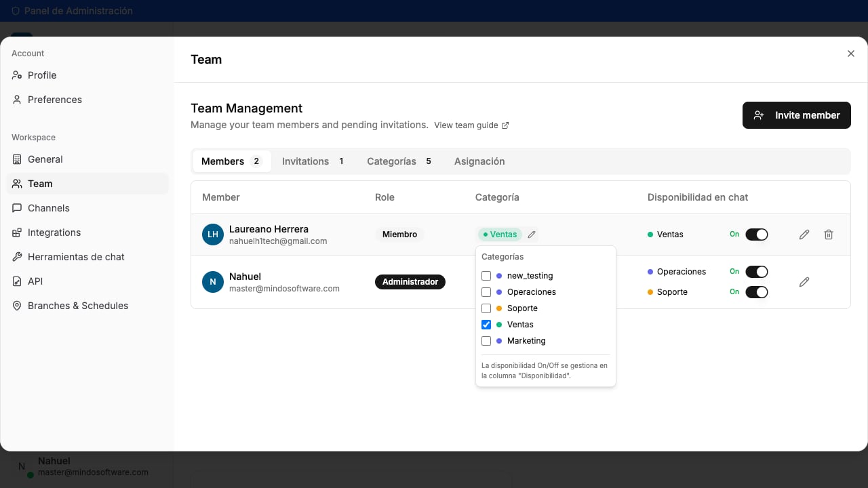The height and width of the screenshot is (488, 868).
Task: Close the Team settings dialog
Action: pyautogui.click(x=851, y=54)
